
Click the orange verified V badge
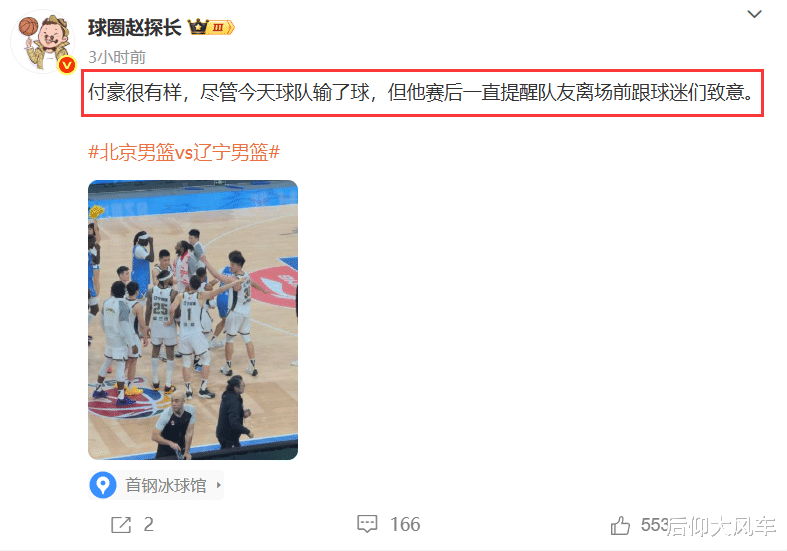click(66, 65)
